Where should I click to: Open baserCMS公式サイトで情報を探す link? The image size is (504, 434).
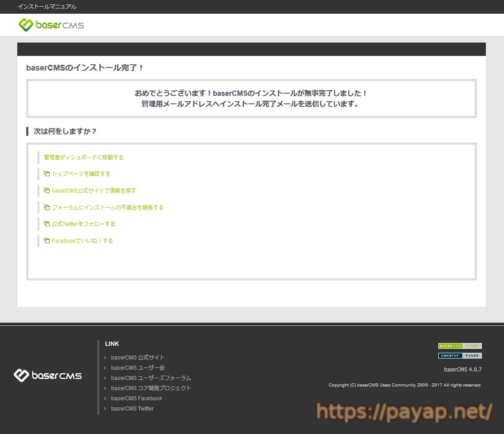point(94,191)
